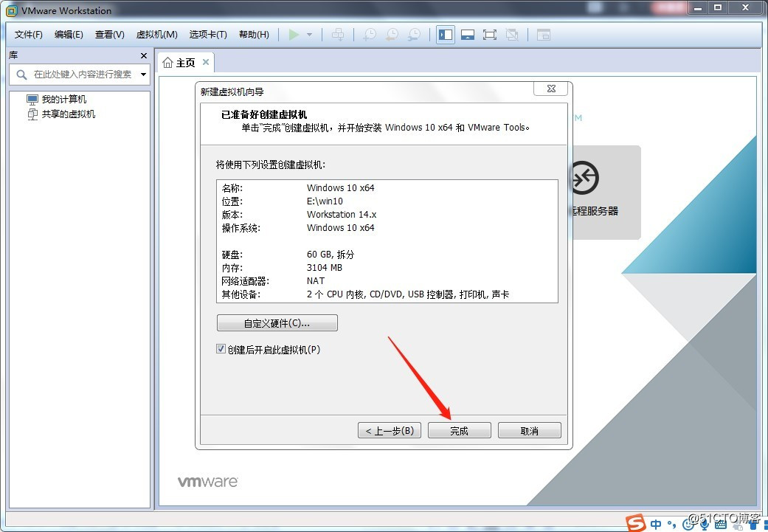The height and width of the screenshot is (532, 768).
Task: Click the Sogou input method S icon
Action: tap(636, 523)
